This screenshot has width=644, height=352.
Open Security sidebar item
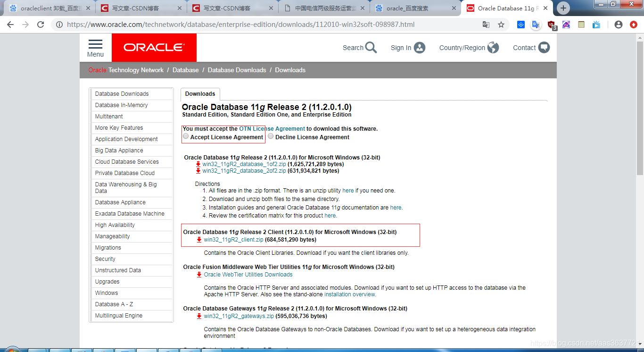pyautogui.click(x=132, y=259)
